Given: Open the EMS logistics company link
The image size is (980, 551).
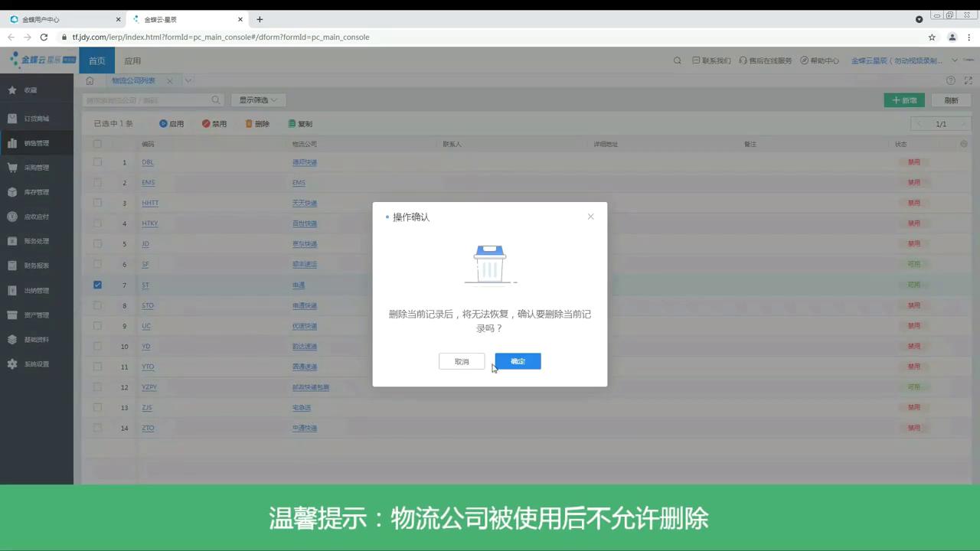Looking at the screenshot, I should pos(299,182).
